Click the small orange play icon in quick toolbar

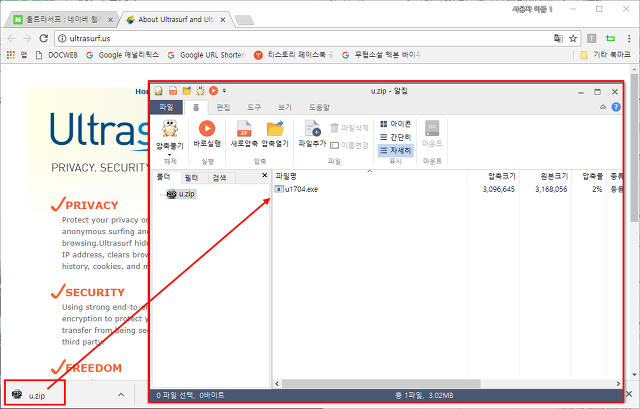point(213,91)
